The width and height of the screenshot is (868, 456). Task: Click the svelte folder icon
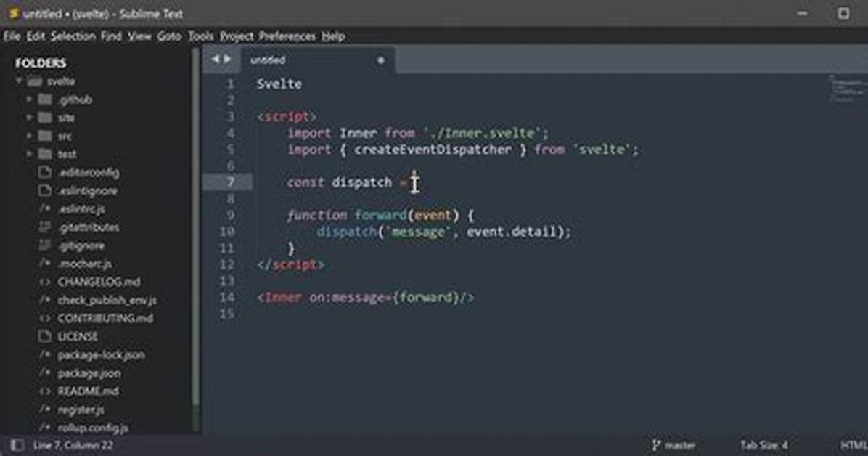pyautogui.click(x=35, y=81)
